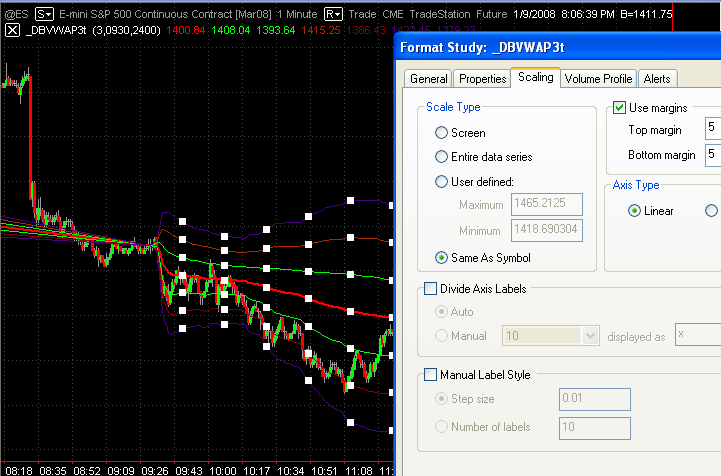Click the B=1411.75 bid value in header
Viewport: 721px width, 476px height.
(646, 14)
